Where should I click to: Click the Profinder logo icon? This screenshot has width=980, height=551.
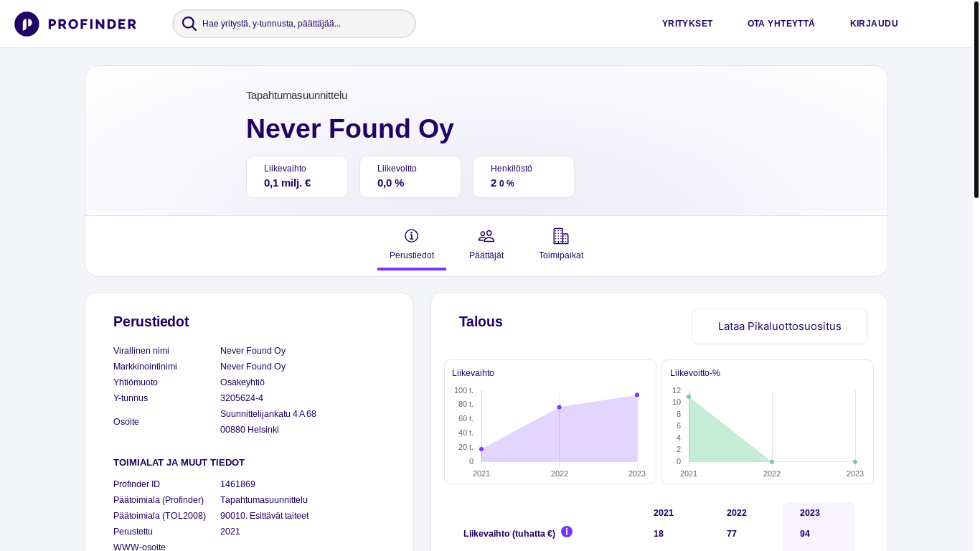27,24
